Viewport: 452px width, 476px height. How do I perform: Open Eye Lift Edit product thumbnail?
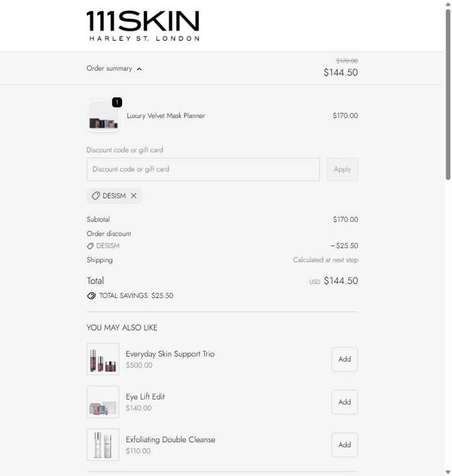(103, 402)
